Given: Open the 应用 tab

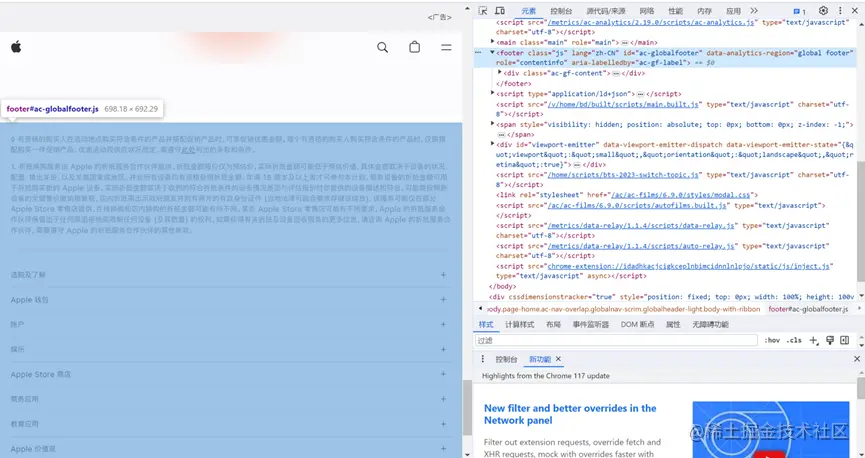Looking at the screenshot, I should click(x=733, y=11).
